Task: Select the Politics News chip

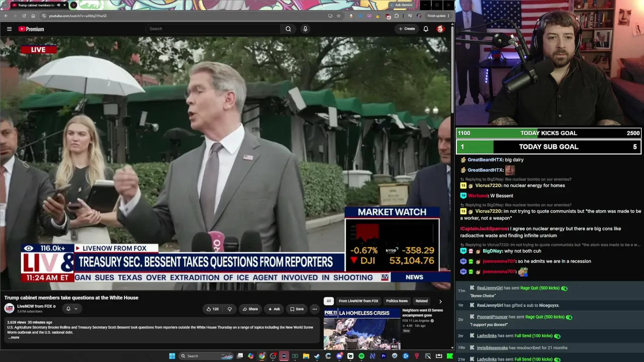Action: click(397, 301)
